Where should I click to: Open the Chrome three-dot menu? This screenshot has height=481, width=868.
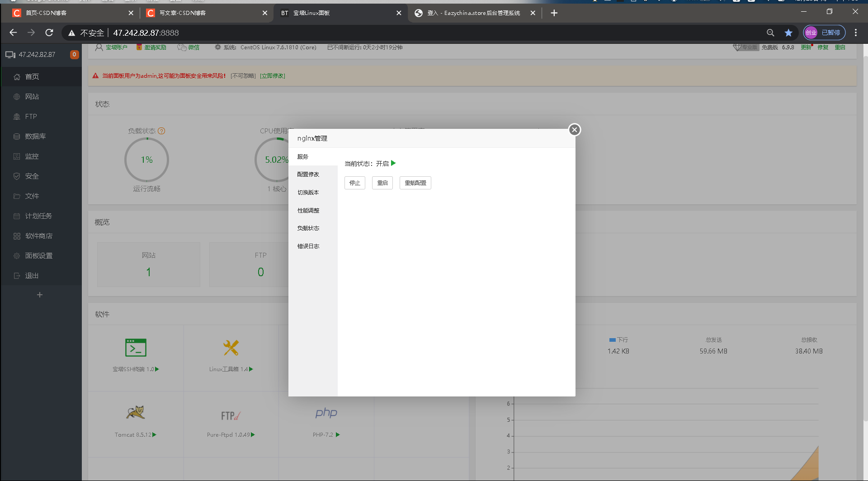click(x=856, y=33)
